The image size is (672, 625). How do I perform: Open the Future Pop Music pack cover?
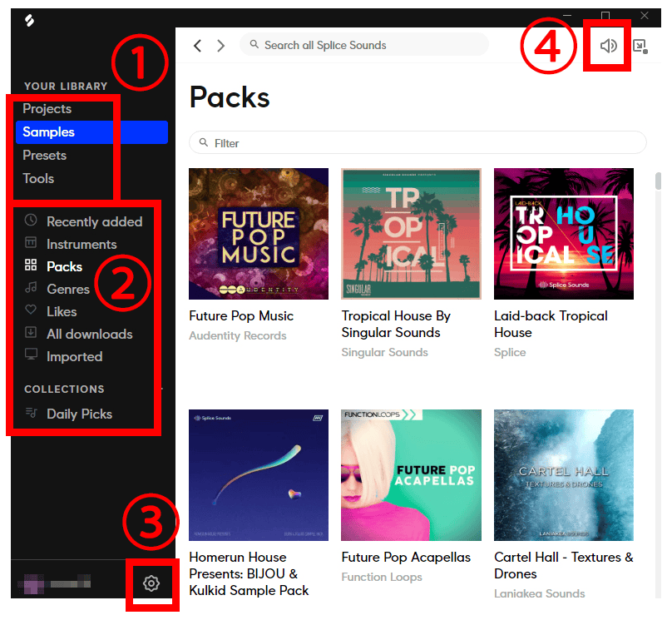(259, 234)
